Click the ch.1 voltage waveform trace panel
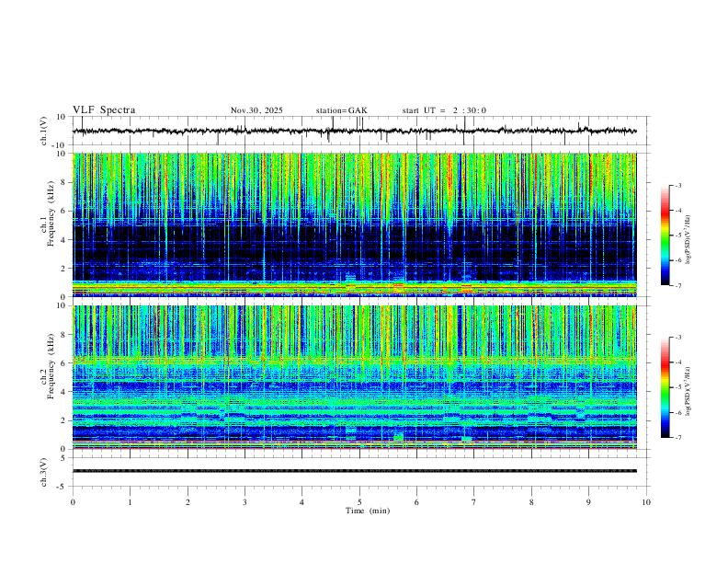The height and width of the screenshot is (563, 728). (360, 131)
